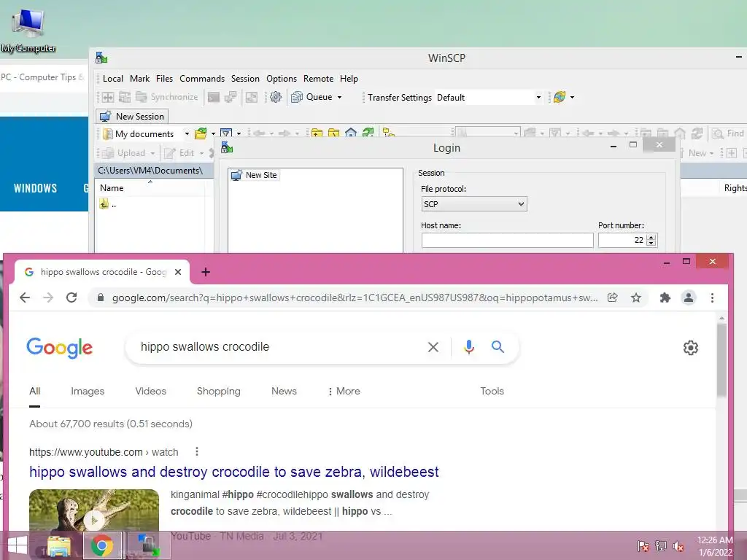The image size is (747, 560).
Task: Switch to the News search tab
Action: 284,391
